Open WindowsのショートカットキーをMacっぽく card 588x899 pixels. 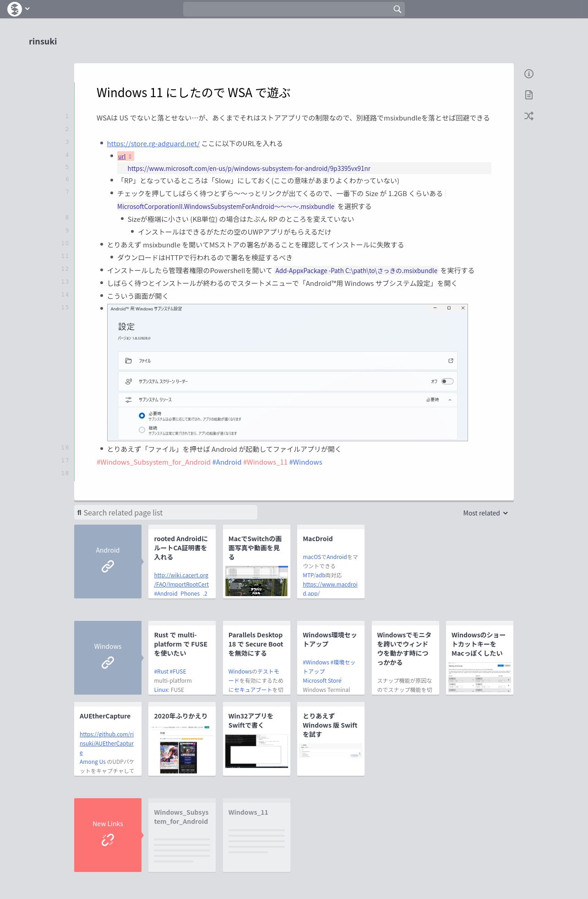(x=479, y=658)
